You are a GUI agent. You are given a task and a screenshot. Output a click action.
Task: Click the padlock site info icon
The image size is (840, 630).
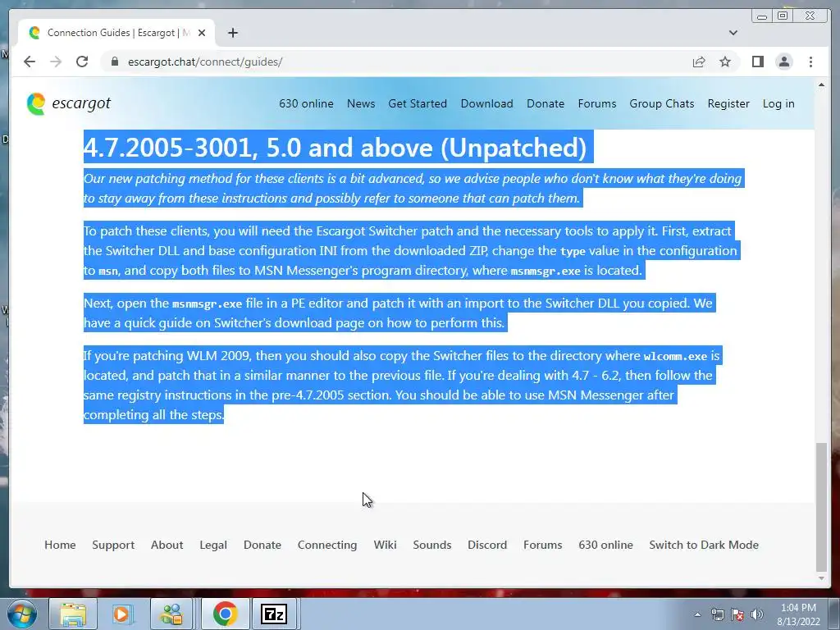tap(114, 62)
